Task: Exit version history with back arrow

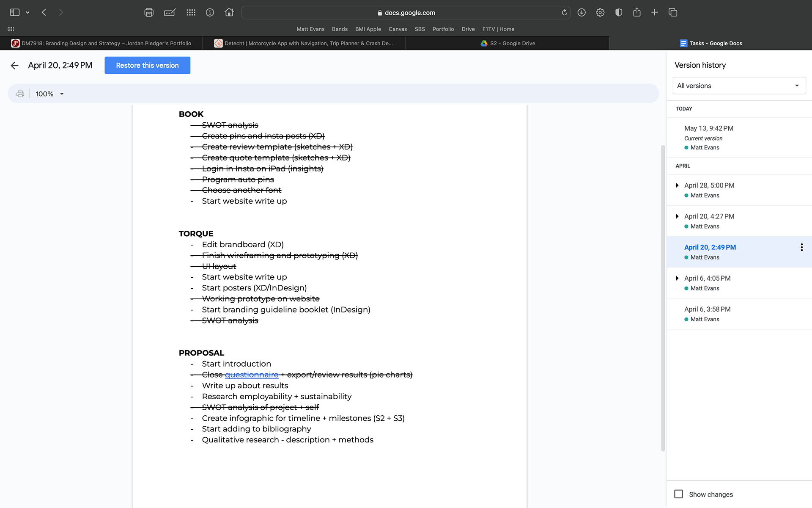Action: coord(15,65)
